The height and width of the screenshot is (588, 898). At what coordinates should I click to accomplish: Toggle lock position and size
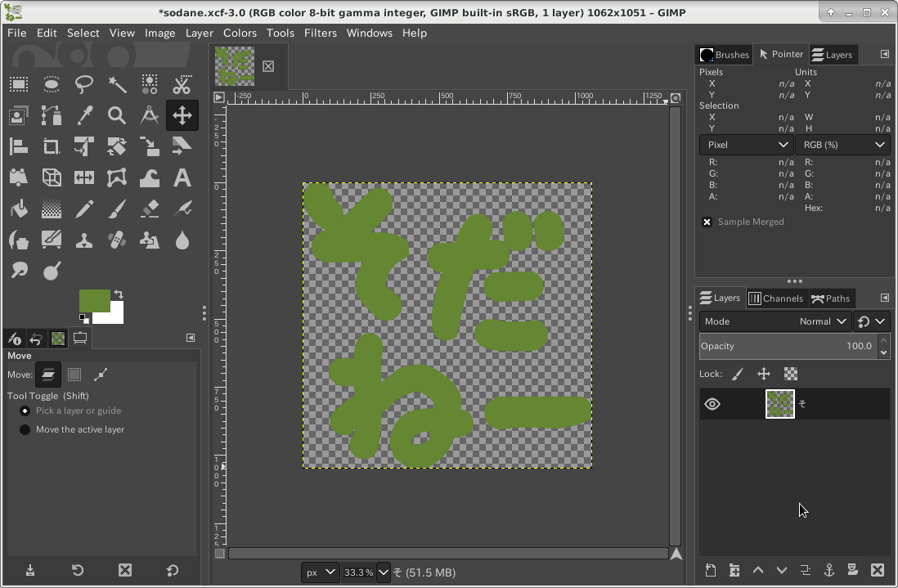coord(764,375)
